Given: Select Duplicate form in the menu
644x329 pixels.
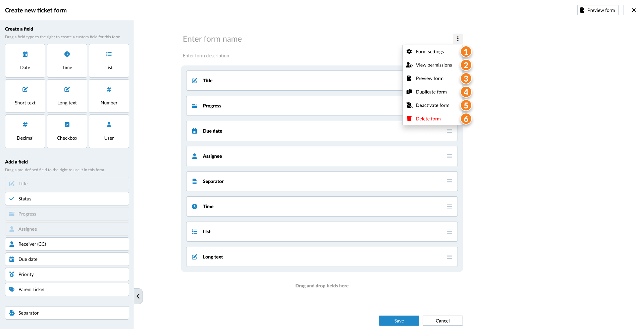Looking at the screenshot, I should (x=431, y=92).
